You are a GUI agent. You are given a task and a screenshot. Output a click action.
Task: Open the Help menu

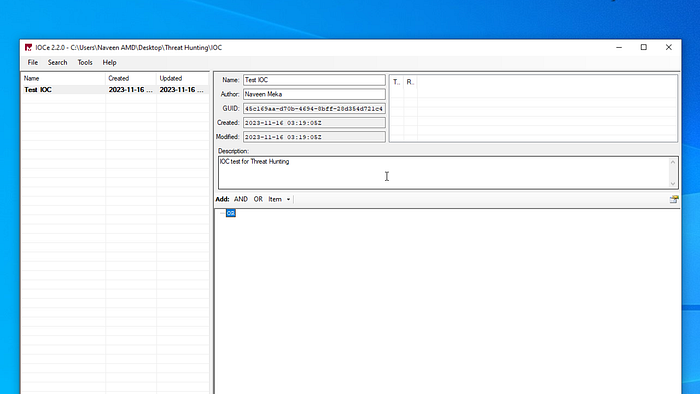[x=109, y=62]
